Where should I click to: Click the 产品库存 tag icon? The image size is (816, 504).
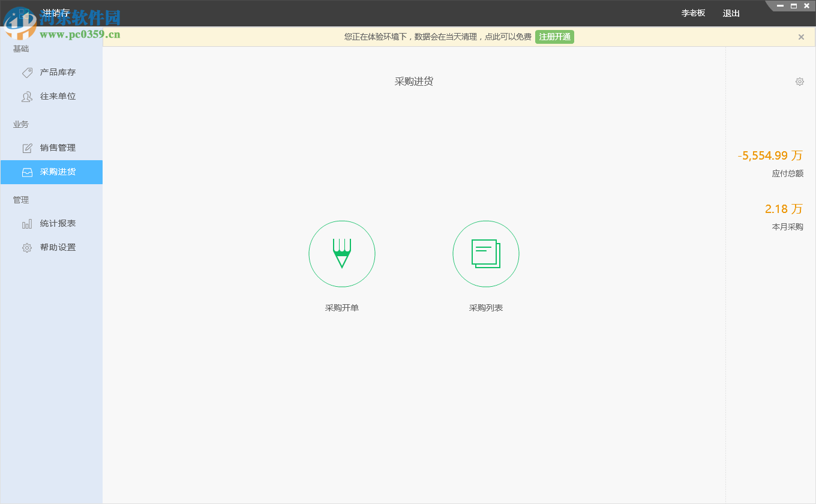coord(27,73)
